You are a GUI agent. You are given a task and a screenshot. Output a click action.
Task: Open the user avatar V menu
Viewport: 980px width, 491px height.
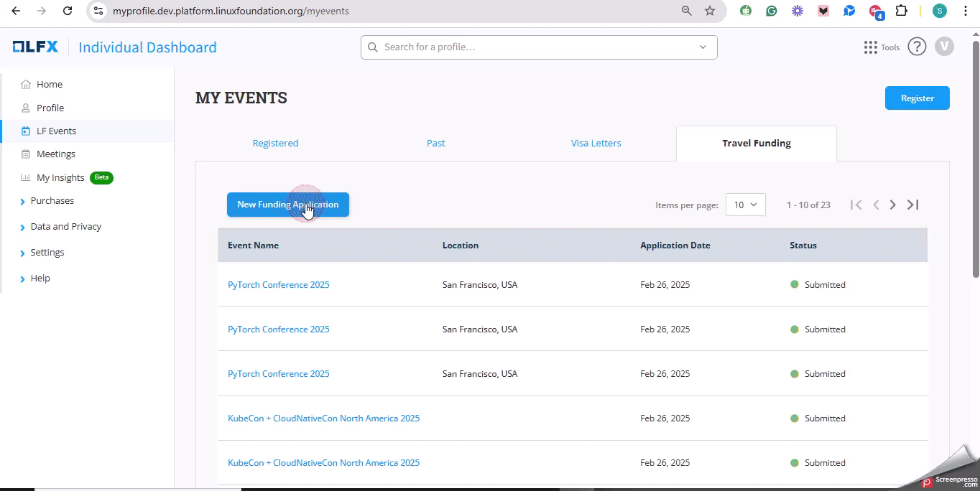tap(944, 47)
